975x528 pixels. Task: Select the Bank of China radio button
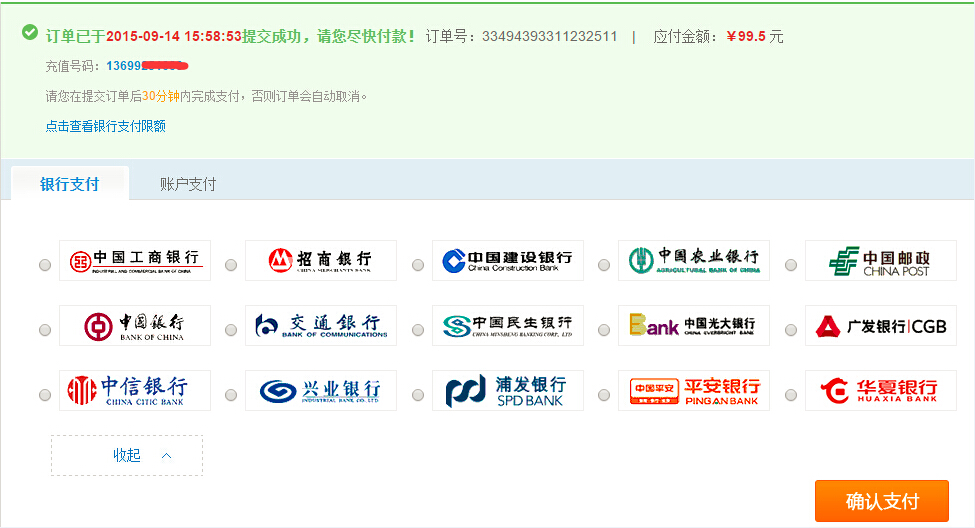45,330
